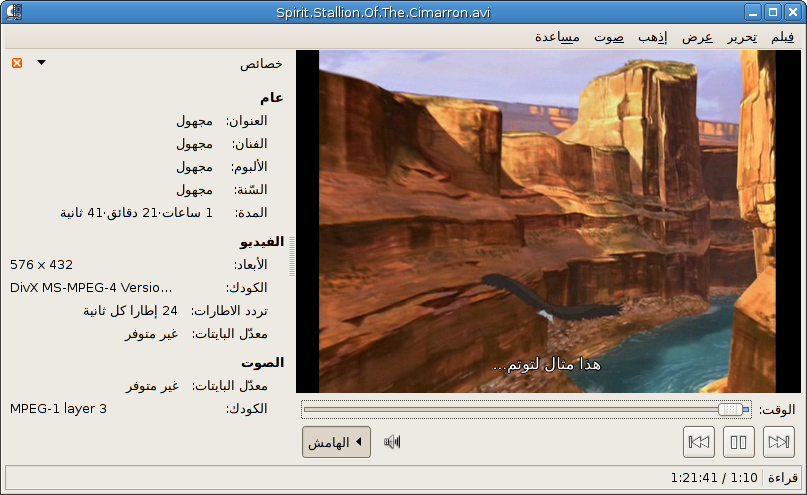This screenshot has height=495, width=807.
Task: Click the skip-backward chapter button
Action: (699, 441)
